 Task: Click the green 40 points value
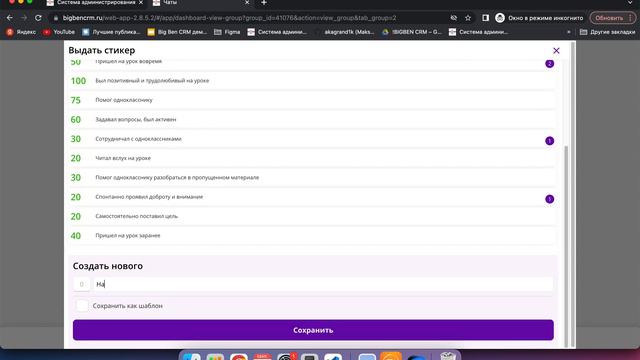tap(76, 236)
